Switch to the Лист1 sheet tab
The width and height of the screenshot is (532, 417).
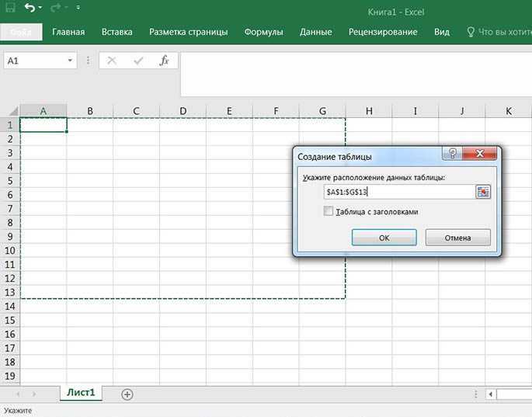tap(81, 393)
